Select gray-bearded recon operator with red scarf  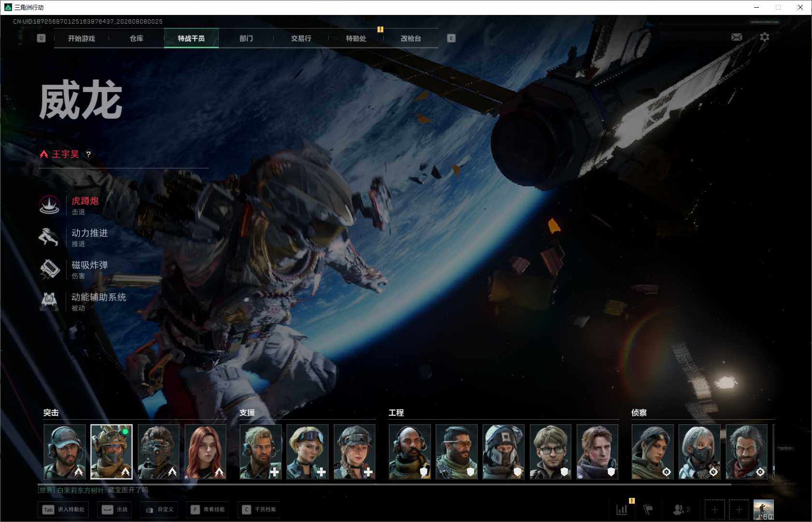(746, 452)
